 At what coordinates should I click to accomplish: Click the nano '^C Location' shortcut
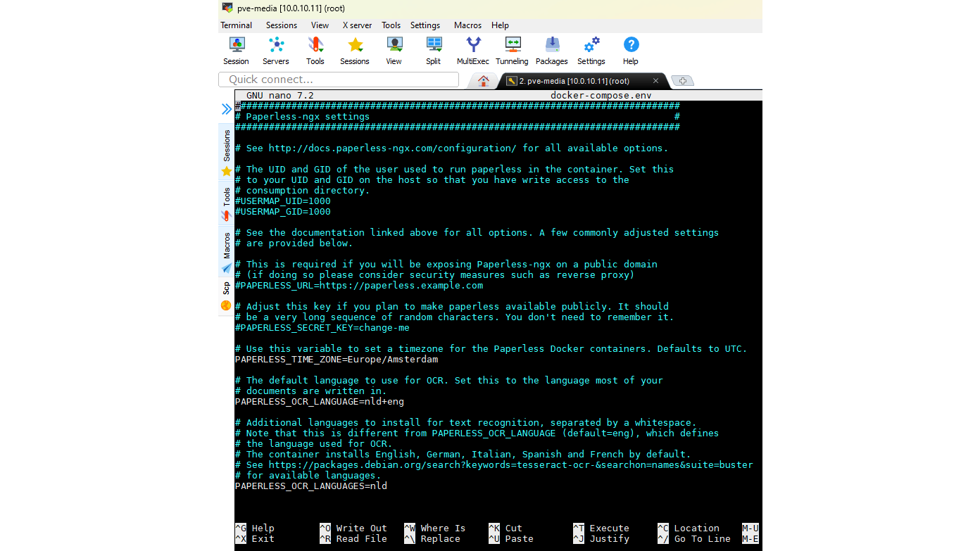pos(689,528)
